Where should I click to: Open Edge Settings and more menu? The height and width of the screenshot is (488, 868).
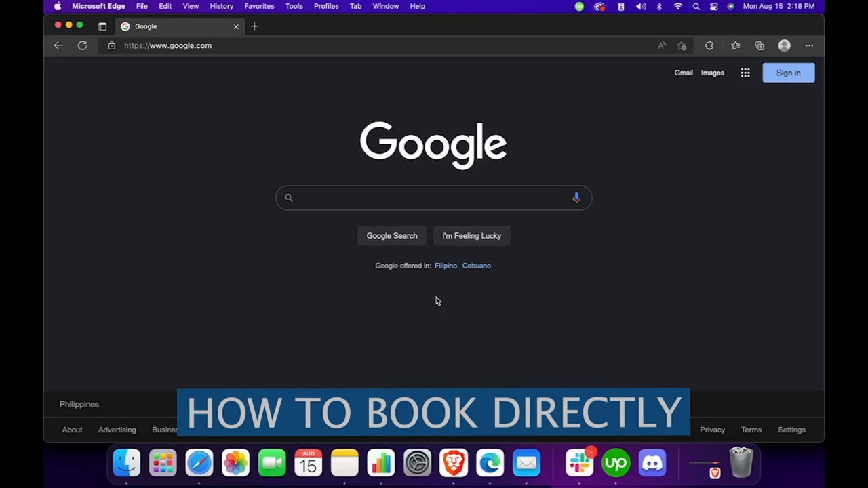click(x=809, y=45)
